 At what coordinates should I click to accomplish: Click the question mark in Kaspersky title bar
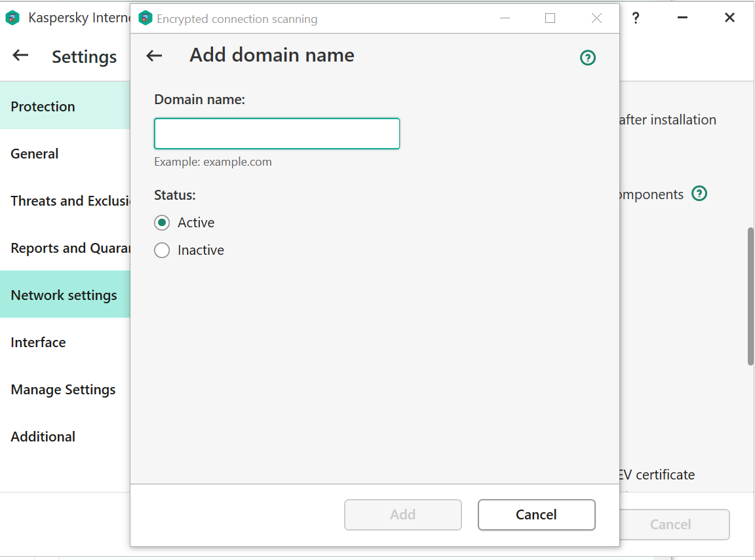635,18
